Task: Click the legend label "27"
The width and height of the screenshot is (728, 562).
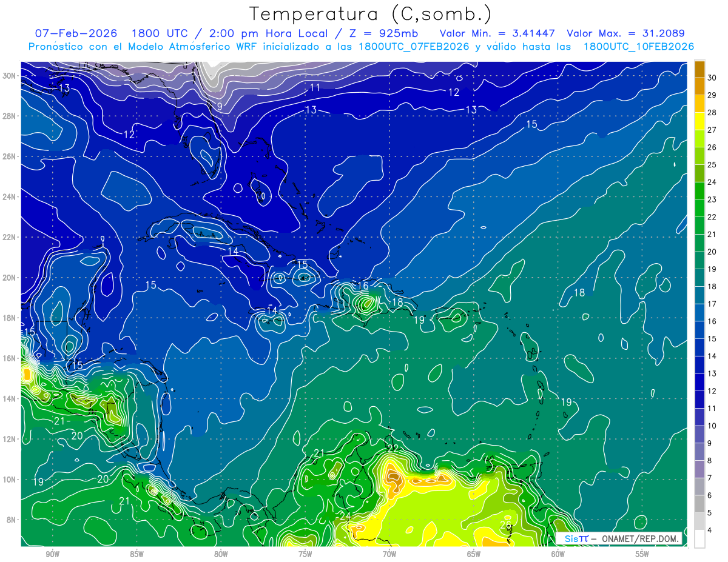Action: pos(712,130)
